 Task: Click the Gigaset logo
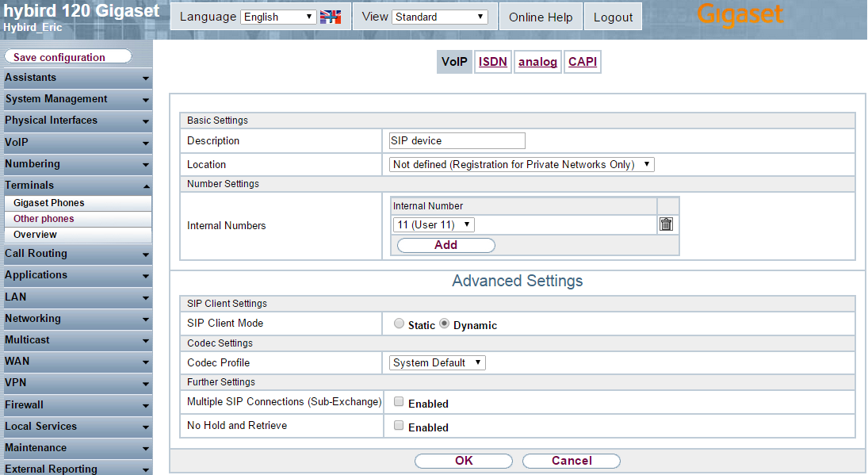[740, 15]
